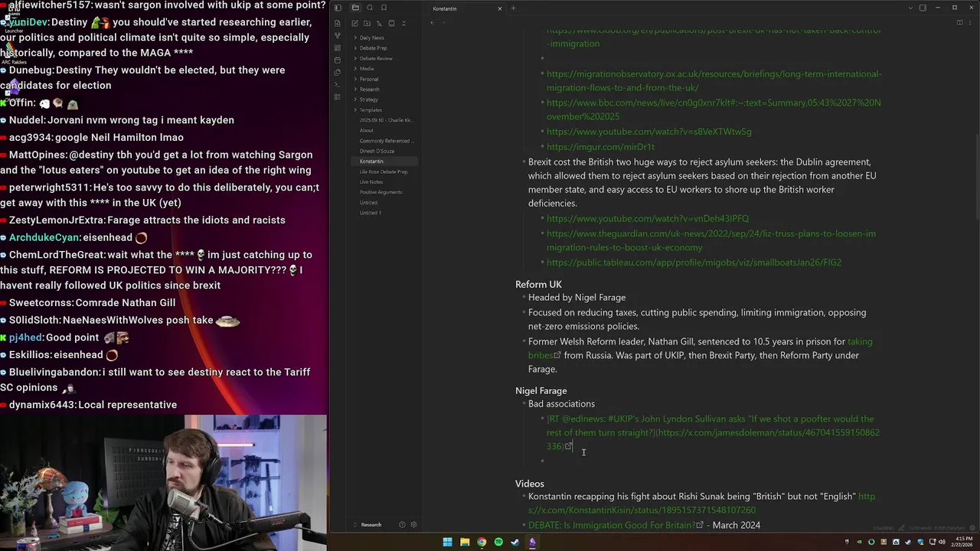
Task: Open Spotify from the taskbar
Action: click(x=498, y=543)
